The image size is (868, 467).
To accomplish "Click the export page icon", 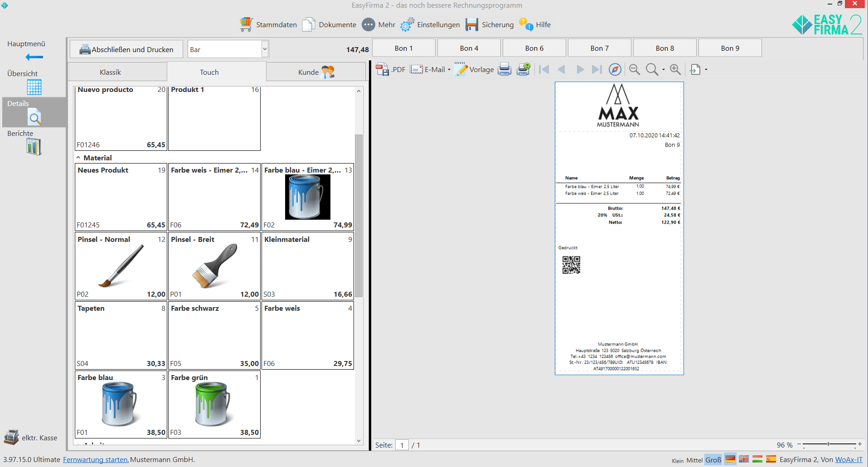I will tap(695, 69).
